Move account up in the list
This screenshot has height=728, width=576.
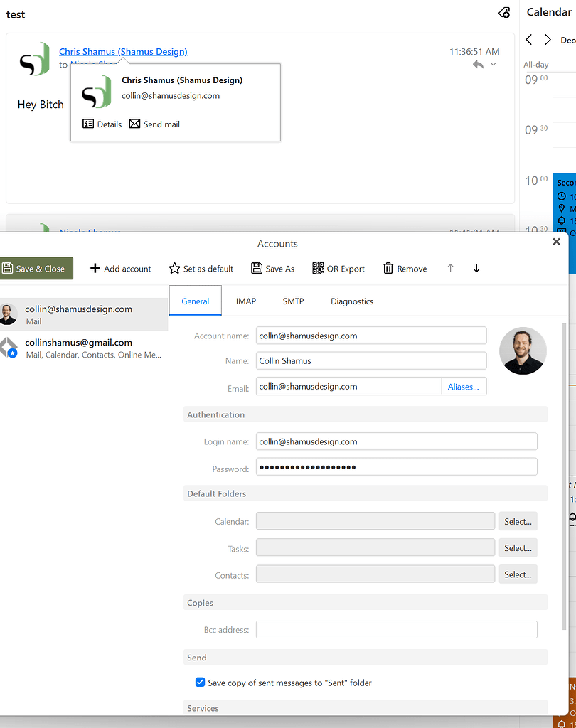(x=450, y=268)
